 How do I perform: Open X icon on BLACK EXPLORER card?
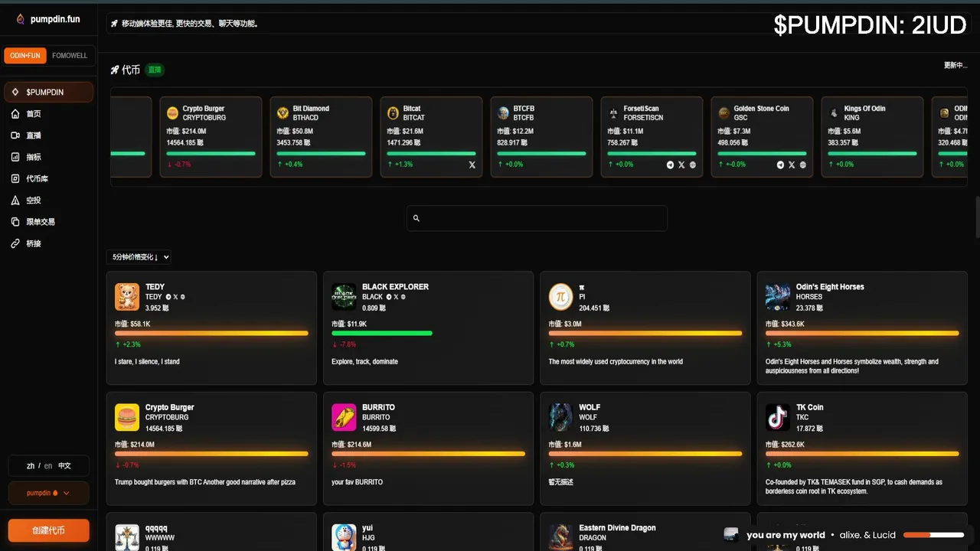[x=396, y=297]
